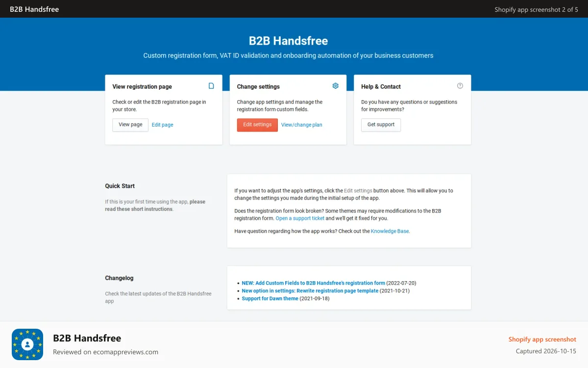588x368 pixels.
Task: Click 'Check the latest updates' changelog description
Action: click(158, 297)
